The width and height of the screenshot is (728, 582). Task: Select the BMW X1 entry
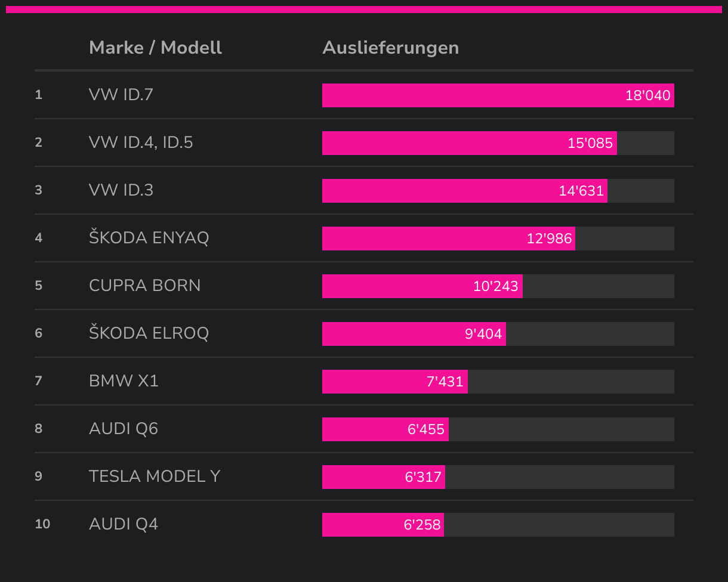click(x=124, y=381)
